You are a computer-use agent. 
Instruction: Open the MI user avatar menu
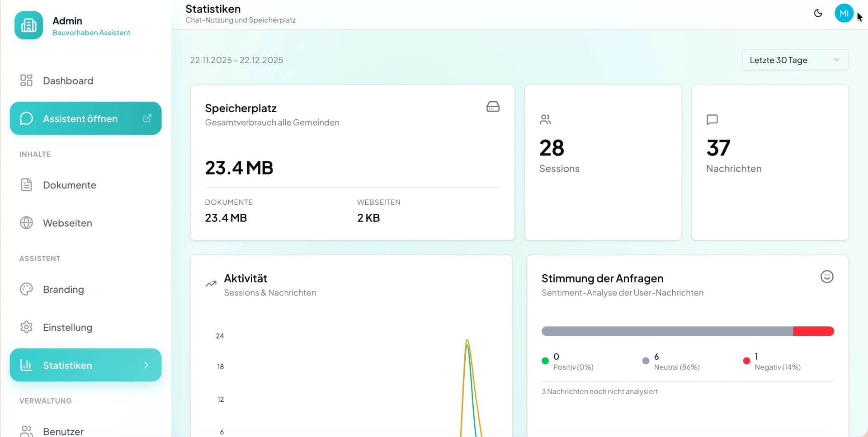point(844,14)
